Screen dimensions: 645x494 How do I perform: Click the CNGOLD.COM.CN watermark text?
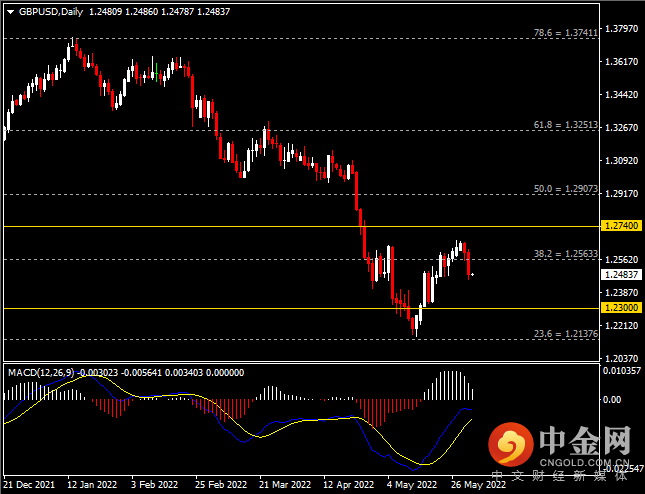coord(585,462)
